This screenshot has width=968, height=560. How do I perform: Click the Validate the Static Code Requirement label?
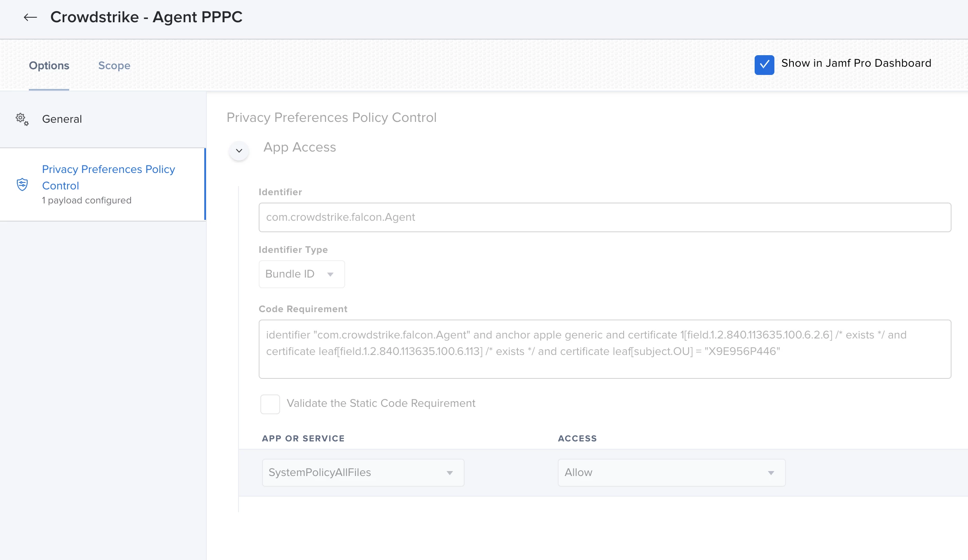[x=381, y=403]
